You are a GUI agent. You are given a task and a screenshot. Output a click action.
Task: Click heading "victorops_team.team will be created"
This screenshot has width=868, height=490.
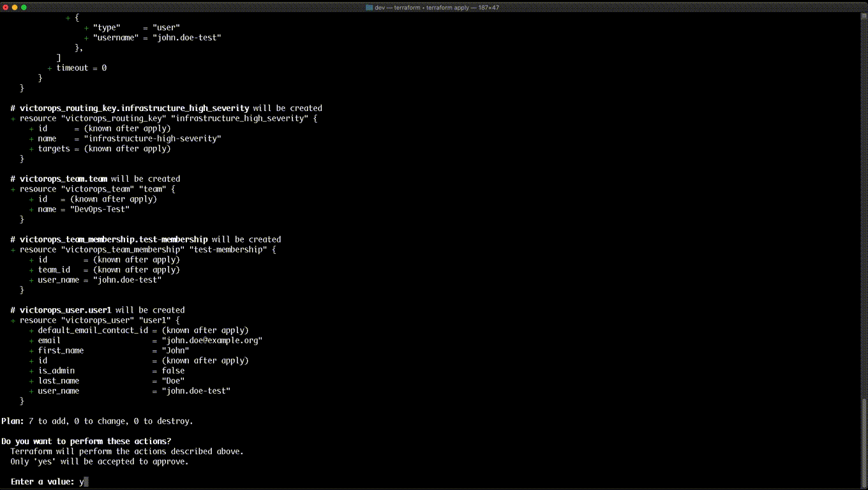[95, 179]
